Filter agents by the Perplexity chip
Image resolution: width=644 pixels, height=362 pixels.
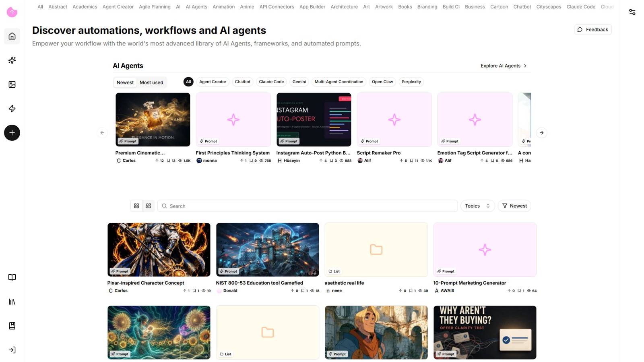coord(411,82)
